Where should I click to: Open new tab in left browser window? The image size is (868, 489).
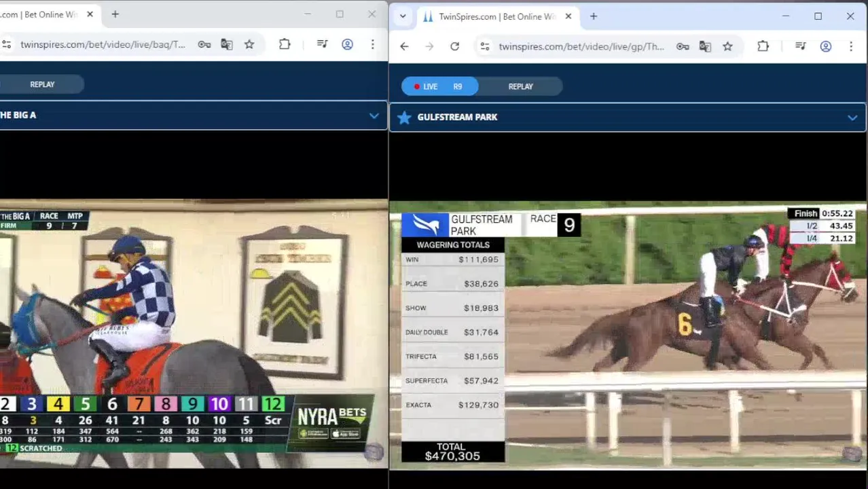pyautogui.click(x=115, y=14)
